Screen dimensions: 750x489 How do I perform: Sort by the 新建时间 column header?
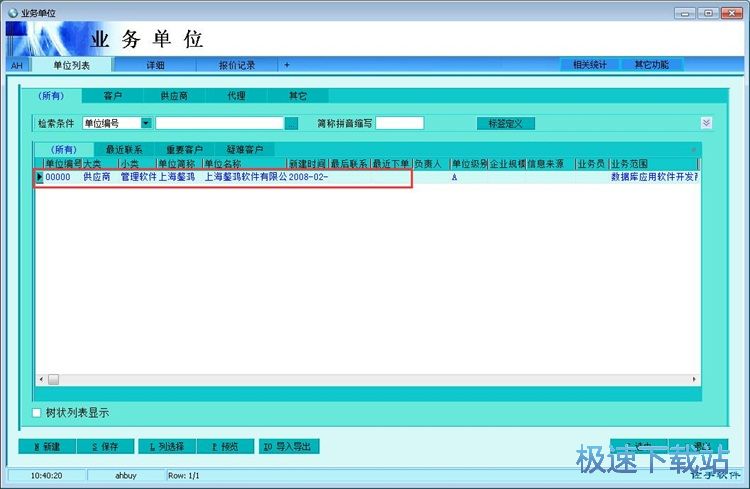click(x=308, y=164)
